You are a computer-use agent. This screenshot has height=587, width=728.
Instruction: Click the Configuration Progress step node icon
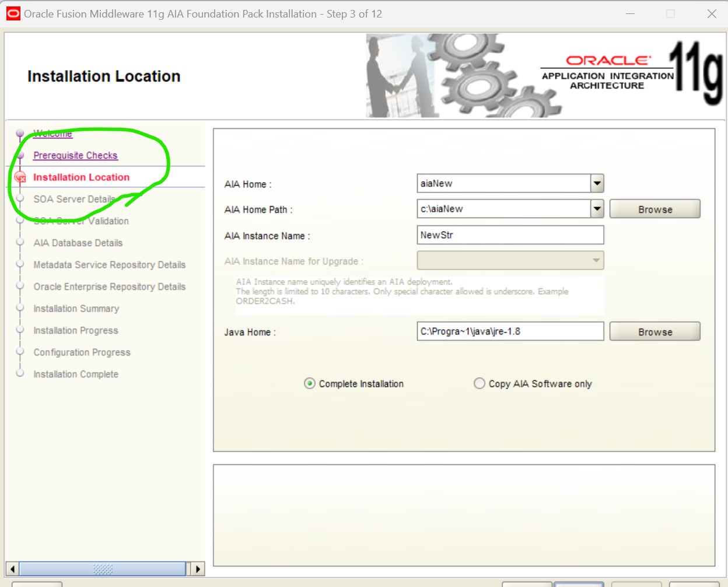point(20,352)
